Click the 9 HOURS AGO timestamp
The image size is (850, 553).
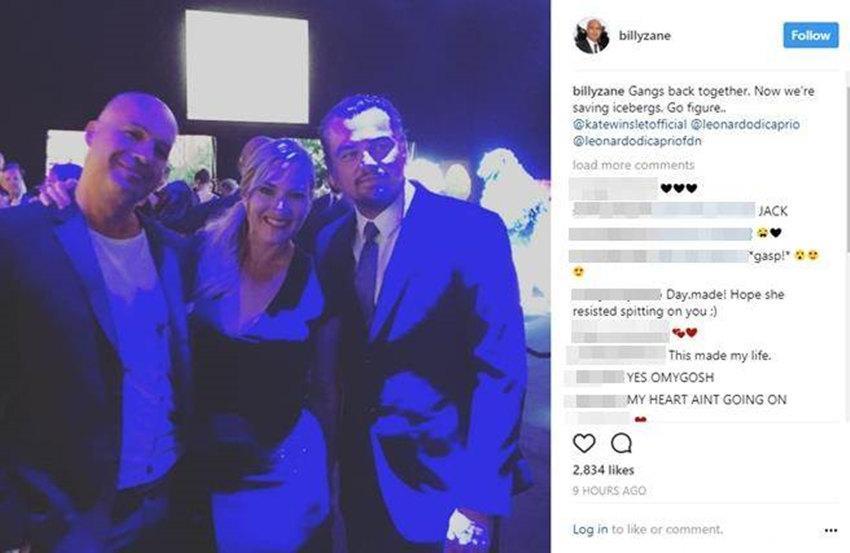(x=609, y=491)
